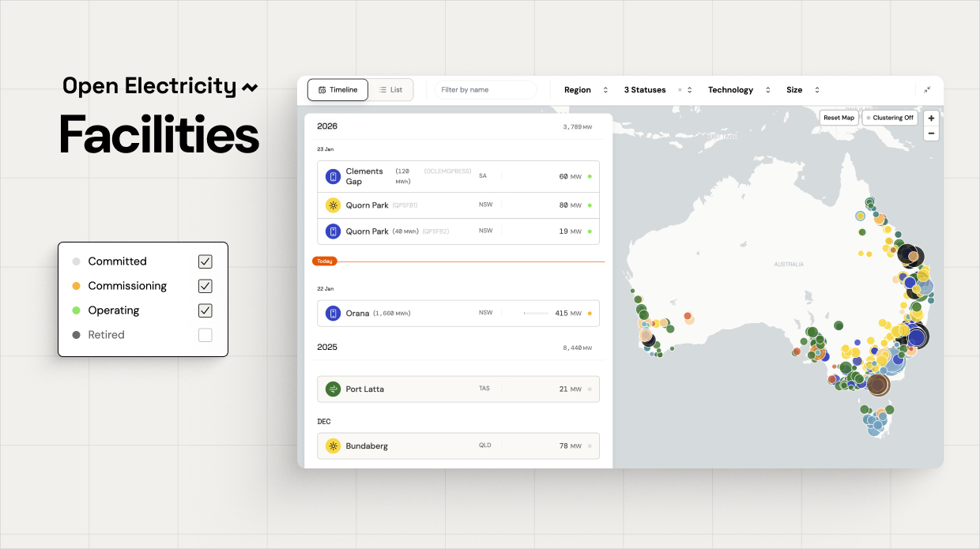Click the Orana 415 MW value
The height and width of the screenshot is (549, 980).
coord(568,314)
